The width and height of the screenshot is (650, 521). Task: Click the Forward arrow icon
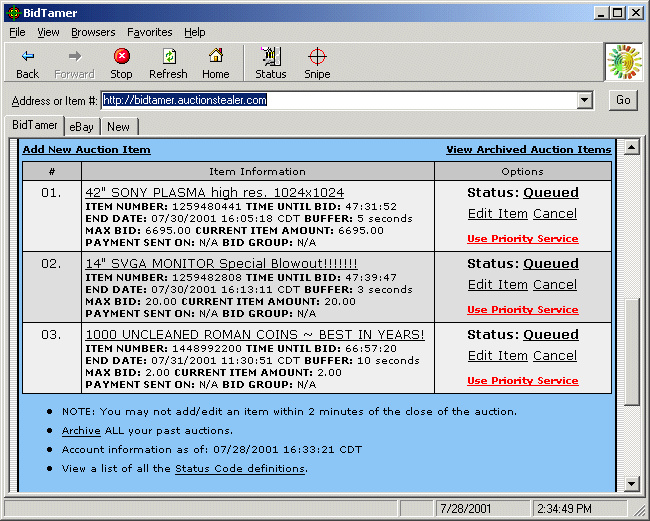pyautogui.click(x=75, y=56)
